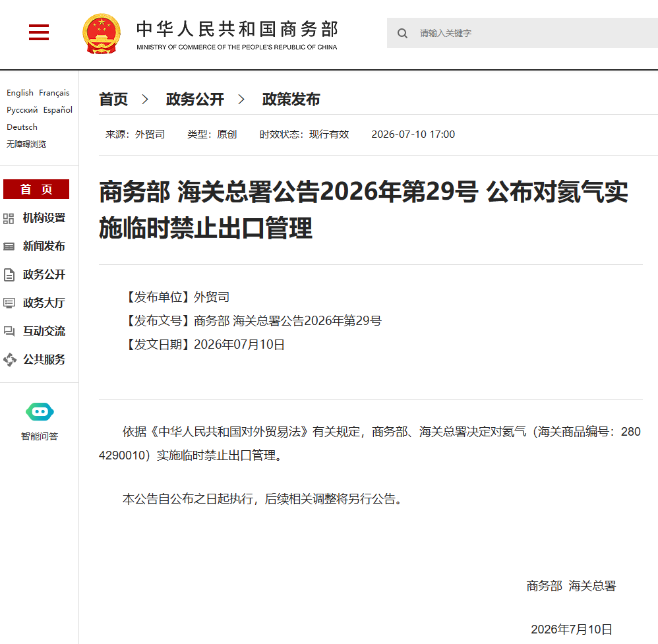The image size is (658, 644).
Task: Click the English ministry name subtitle
Action: point(237,47)
